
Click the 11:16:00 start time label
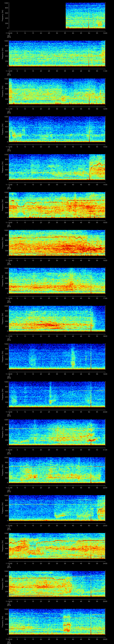point(9,298)
